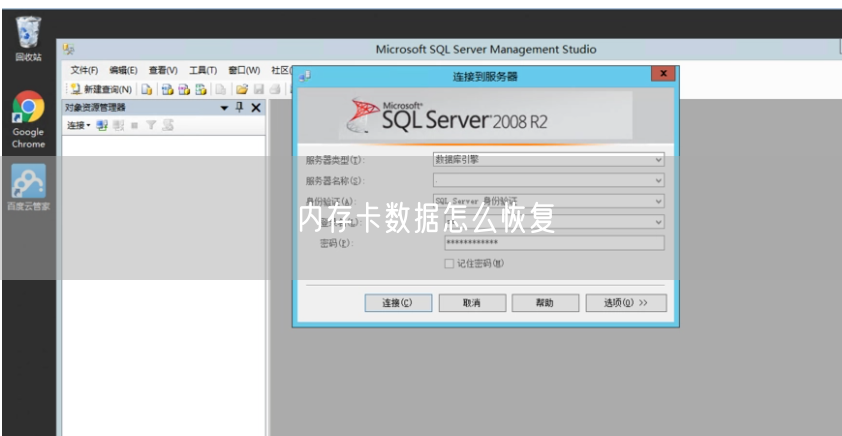
Task: Launch the 百度云管家 desktop shortcut
Action: 28,187
